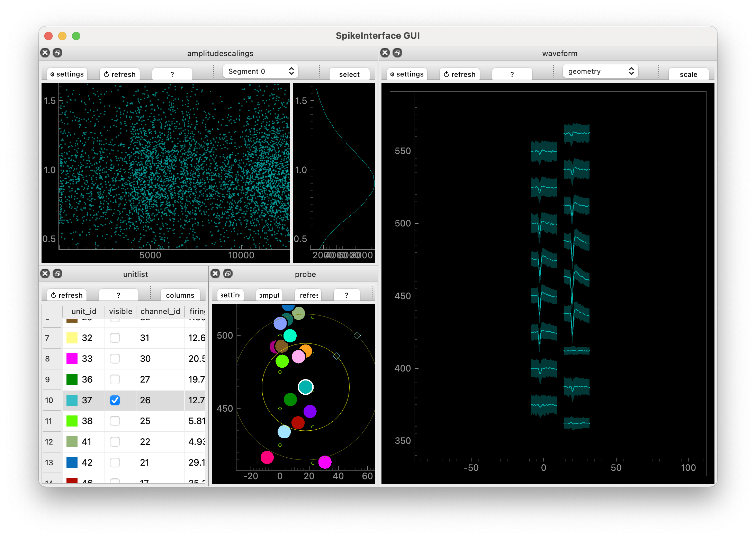
Task: Toggle visibility of unit 33
Action: click(115, 359)
